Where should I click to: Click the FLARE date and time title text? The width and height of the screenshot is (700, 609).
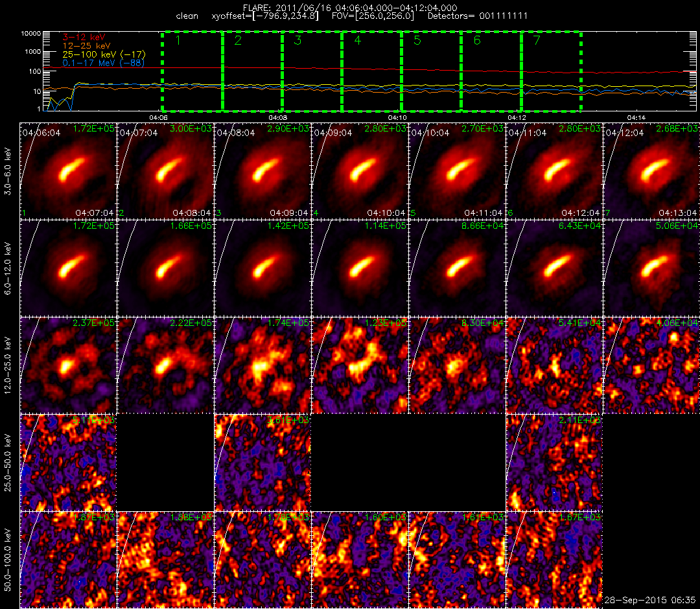pos(350,8)
